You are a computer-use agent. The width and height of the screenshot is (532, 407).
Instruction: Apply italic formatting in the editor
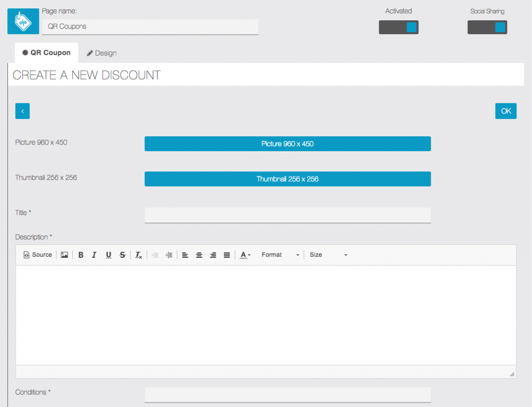[x=95, y=255]
